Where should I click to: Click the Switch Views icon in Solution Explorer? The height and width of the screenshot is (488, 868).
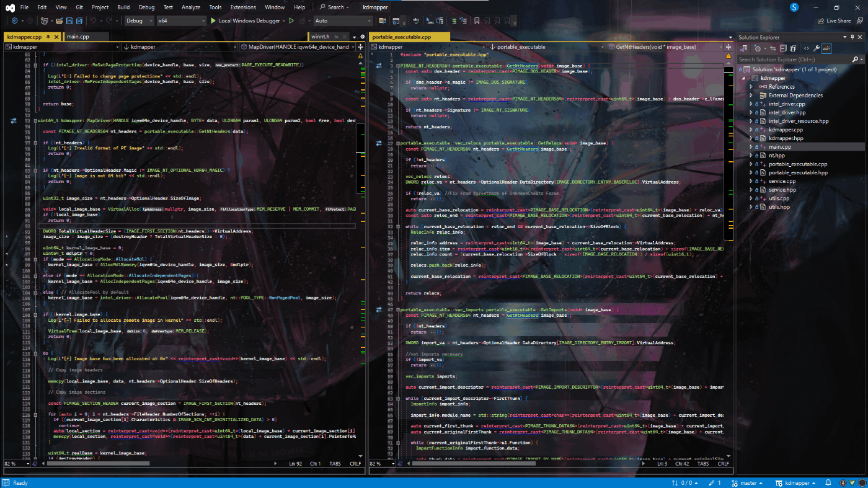[x=743, y=48]
